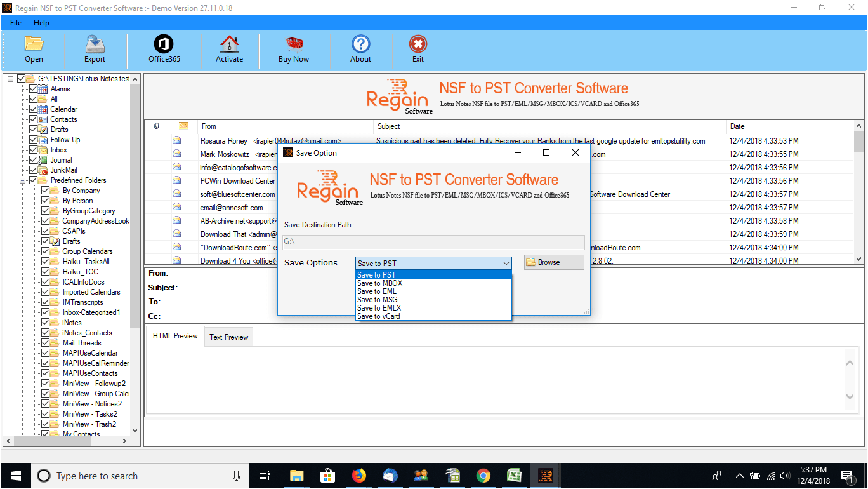Choose Save to PST option

tap(433, 275)
